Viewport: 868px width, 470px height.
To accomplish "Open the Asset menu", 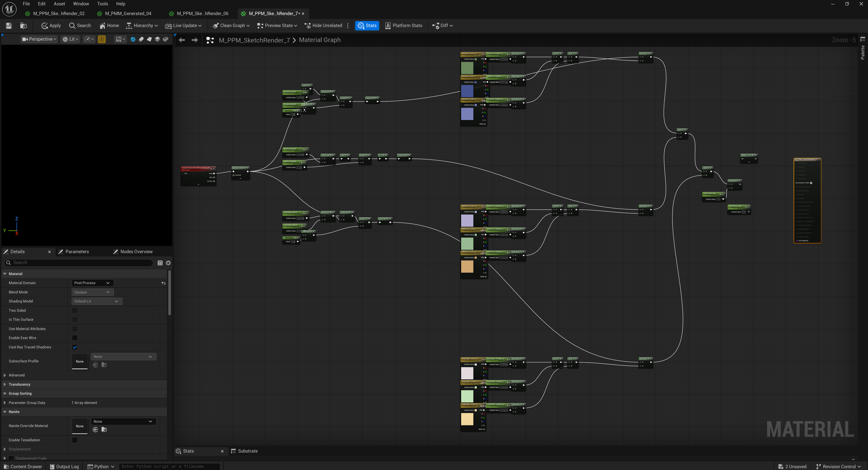I will [59, 4].
